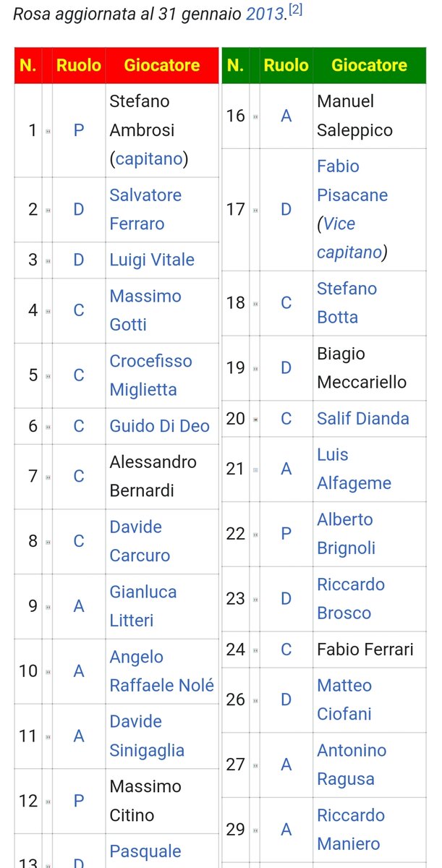Screen dimensions: 442x868
Task: Click the red Giocatore column header
Action: (x=162, y=65)
